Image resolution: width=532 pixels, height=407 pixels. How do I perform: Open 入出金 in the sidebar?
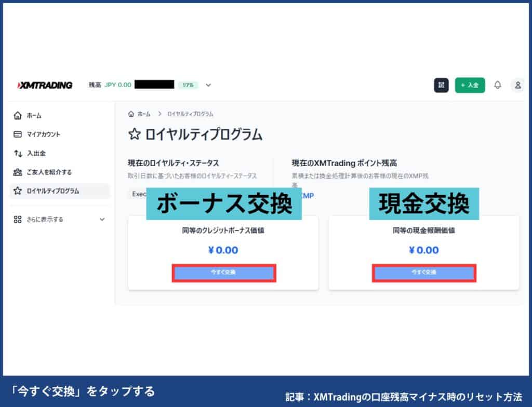coord(60,153)
